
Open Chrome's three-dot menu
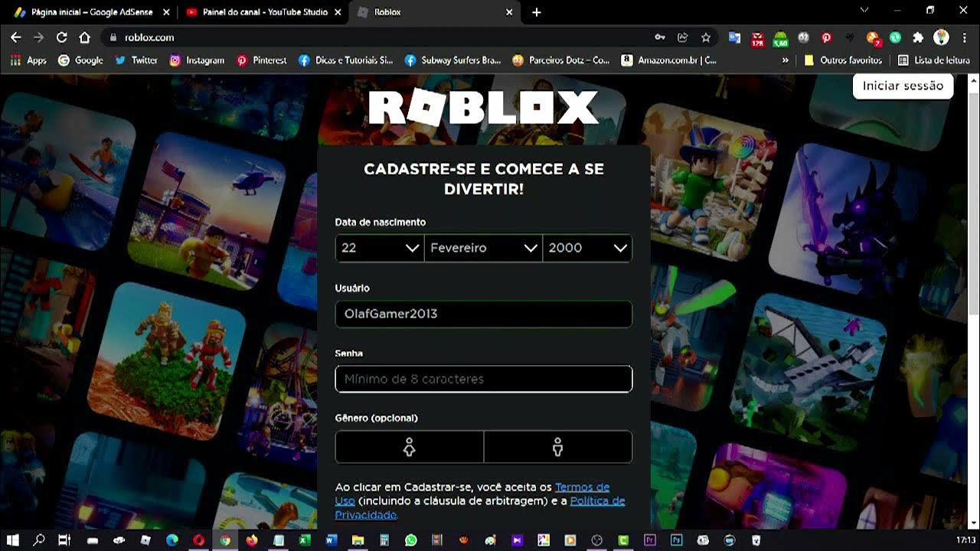(x=965, y=37)
